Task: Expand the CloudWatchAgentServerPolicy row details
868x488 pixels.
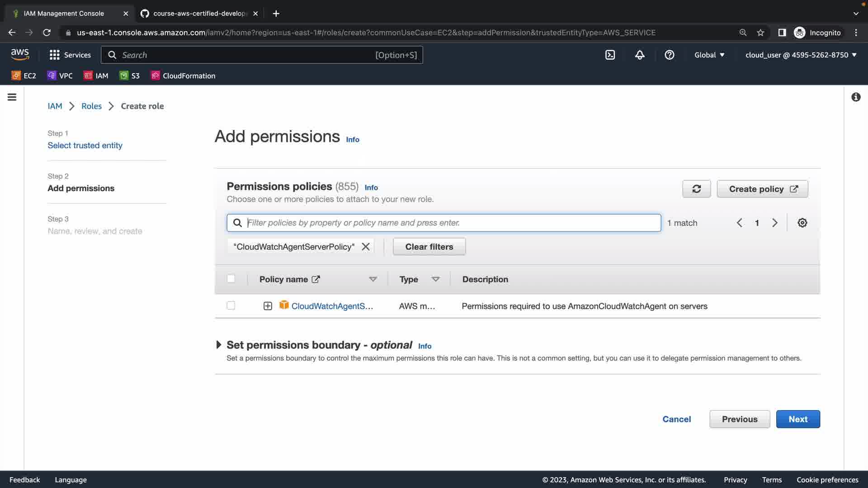Action: click(x=268, y=306)
